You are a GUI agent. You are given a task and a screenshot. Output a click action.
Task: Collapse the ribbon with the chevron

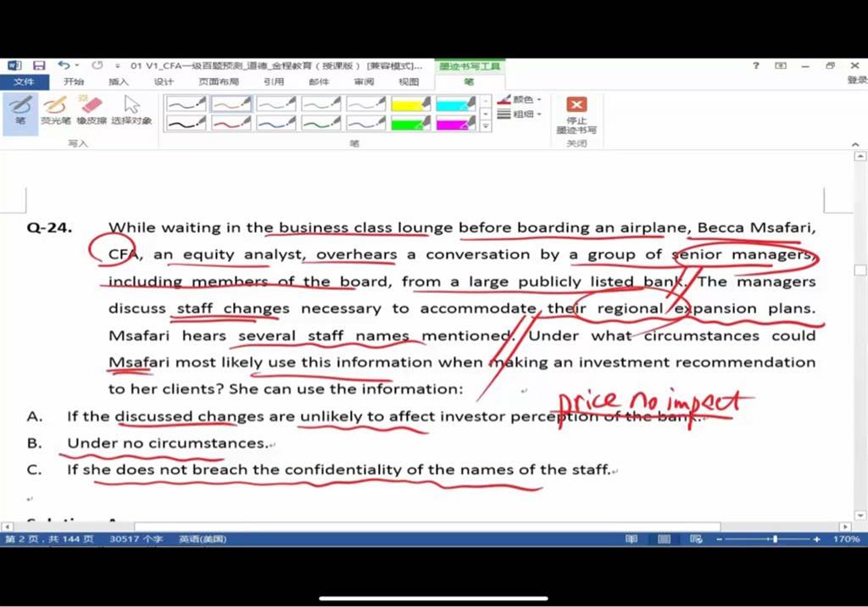click(x=855, y=145)
